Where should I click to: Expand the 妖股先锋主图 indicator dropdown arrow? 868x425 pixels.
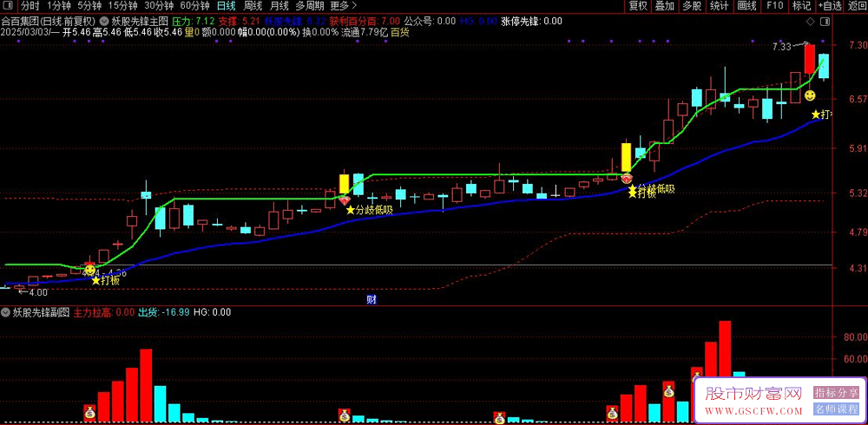click(x=104, y=22)
